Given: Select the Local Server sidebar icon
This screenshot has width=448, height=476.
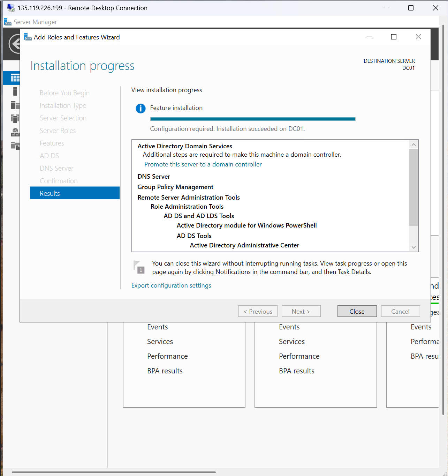Looking at the screenshot, I should pyautogui.click(x=15, y=91).
